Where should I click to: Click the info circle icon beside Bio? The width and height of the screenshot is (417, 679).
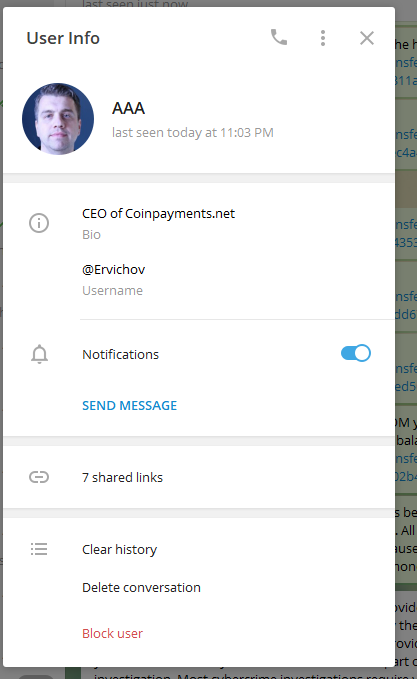click(x=39, y=223)
